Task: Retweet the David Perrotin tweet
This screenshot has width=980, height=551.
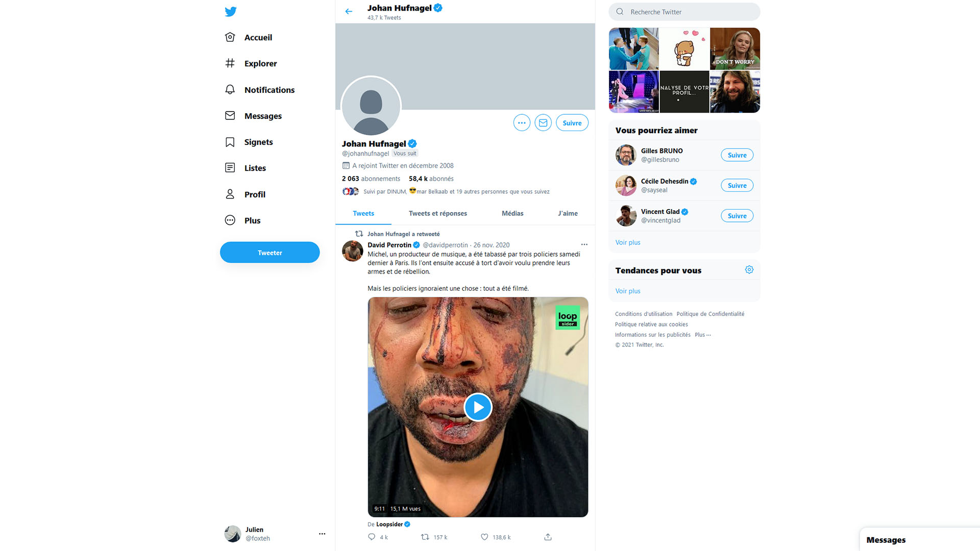Action: [425, 537]
